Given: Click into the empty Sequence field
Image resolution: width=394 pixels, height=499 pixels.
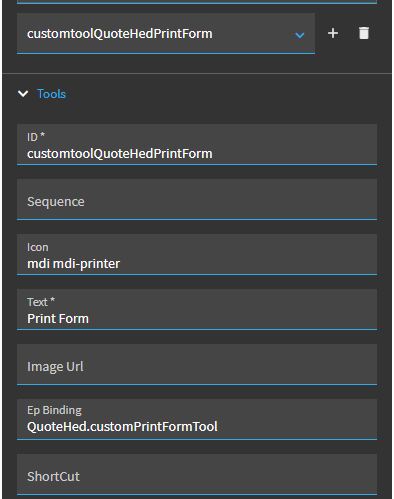Looking at the screenshot, I should coord(197,199).
